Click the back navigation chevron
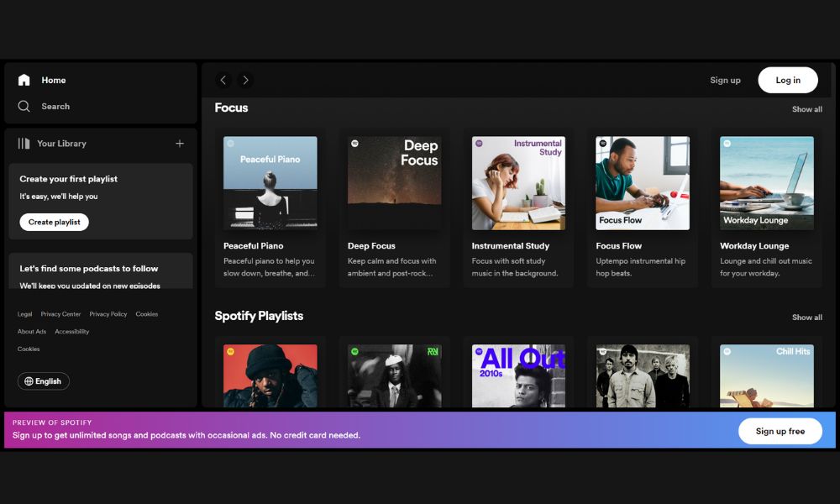Screen dimensions: 840x504 [223, 80]
